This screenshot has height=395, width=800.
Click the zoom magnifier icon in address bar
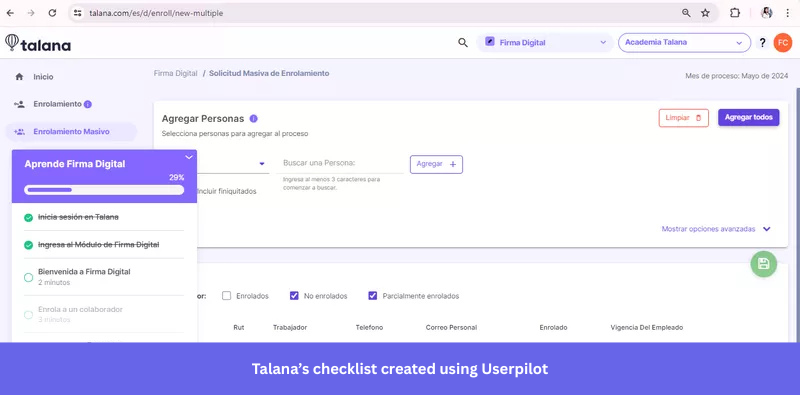(x=686, y=13)
